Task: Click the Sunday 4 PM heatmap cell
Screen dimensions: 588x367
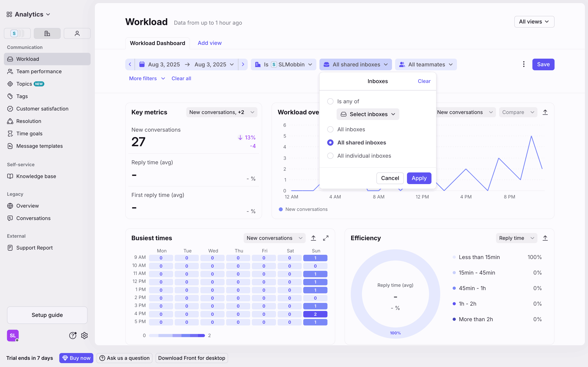Action: pyautogui.click(x=315, y=314)
